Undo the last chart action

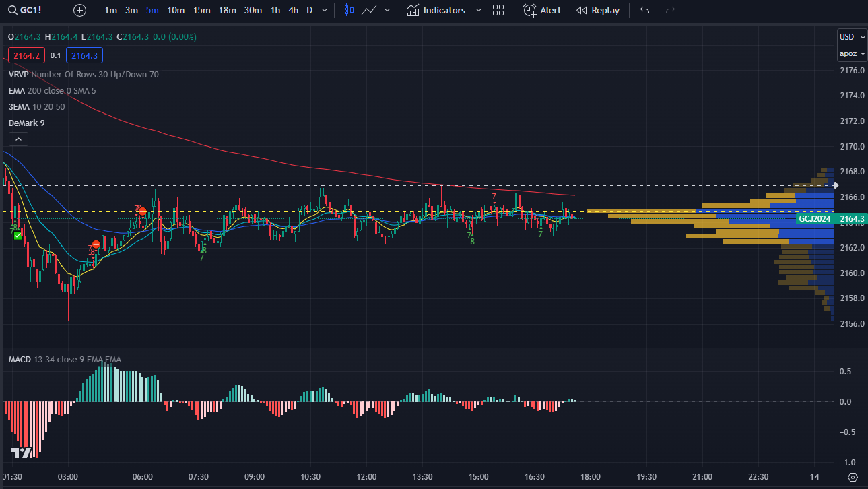click(644, 10)
